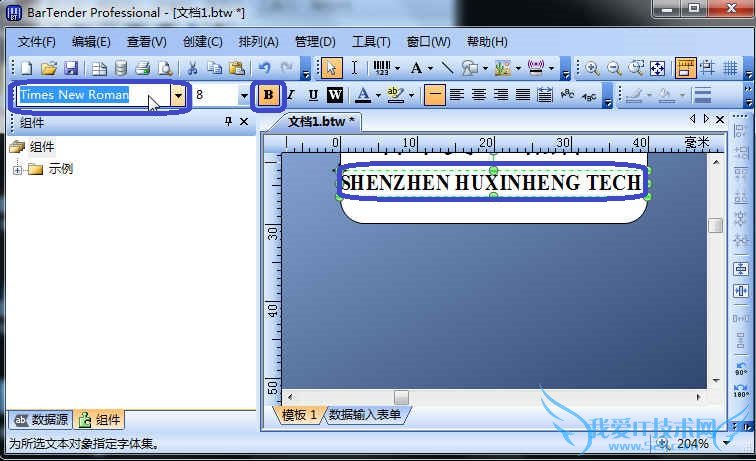Viewport: 756px width, 461px height.
Task: Click the text A creation tool
Action: (x=417, y=68)
